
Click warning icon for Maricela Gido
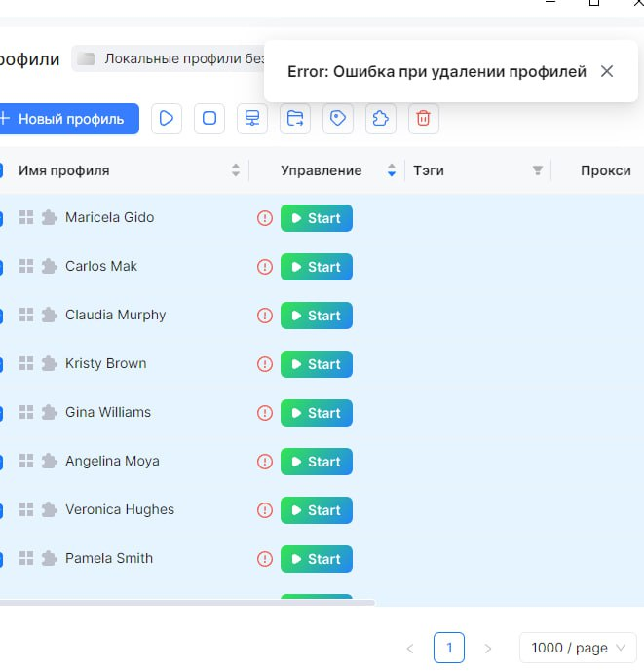click(265, 218)
